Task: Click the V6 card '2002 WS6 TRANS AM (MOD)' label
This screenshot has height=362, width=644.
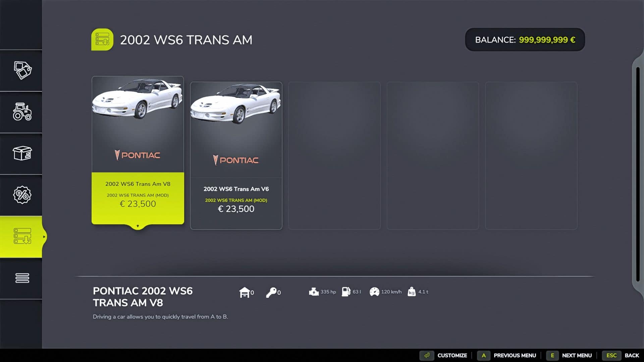Action: tap(236, 200)
